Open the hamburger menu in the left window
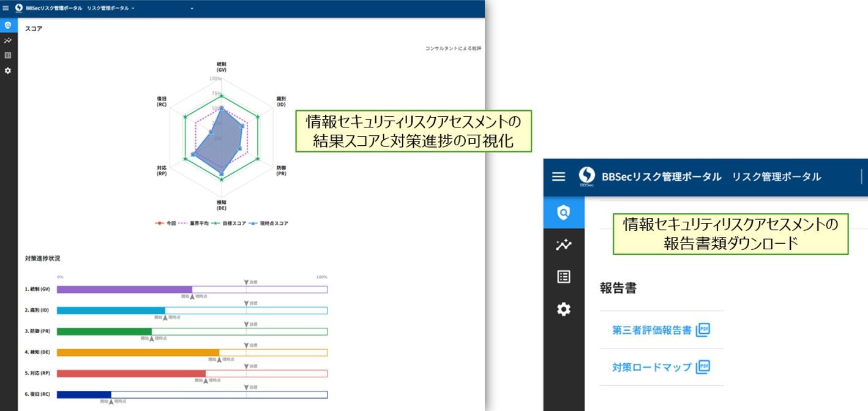Screen dimensions: 868x411 (x=6, y=9)
